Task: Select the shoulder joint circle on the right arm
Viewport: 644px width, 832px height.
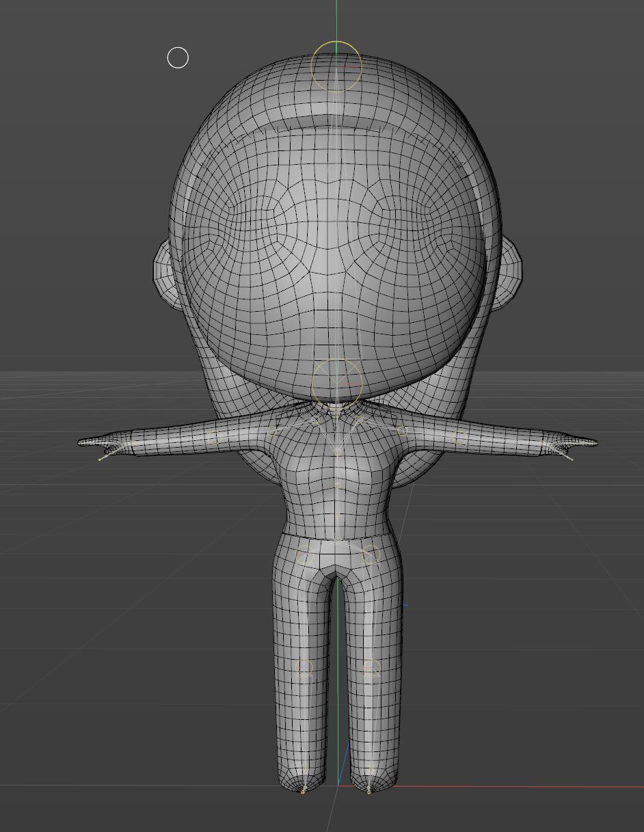Action: pos(402,430)
